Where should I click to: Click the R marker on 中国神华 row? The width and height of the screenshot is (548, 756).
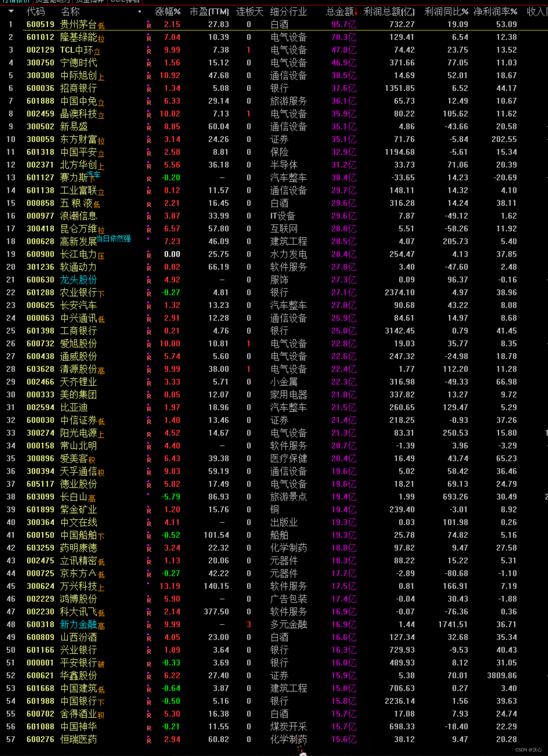tap(149, 728)
